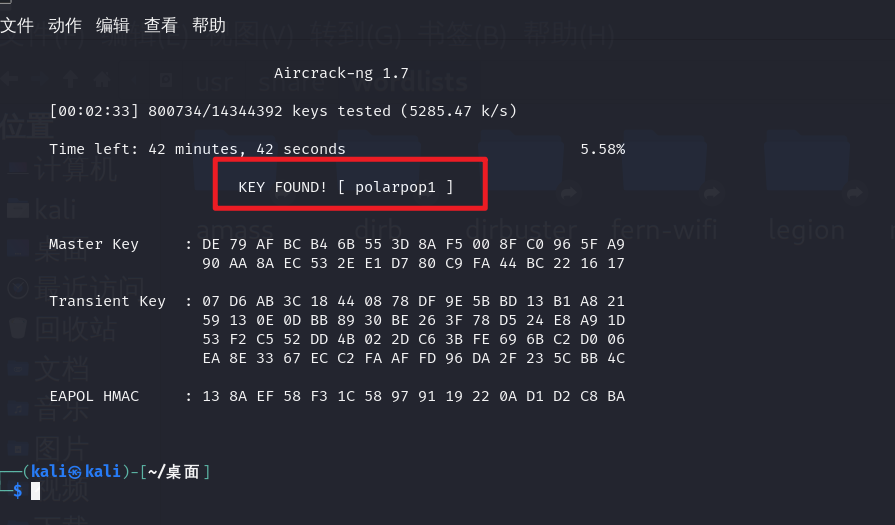The height and width of the screenshot is (525, 895).
Task: Open the 查看 menu
Action: [x=161, y=25]
